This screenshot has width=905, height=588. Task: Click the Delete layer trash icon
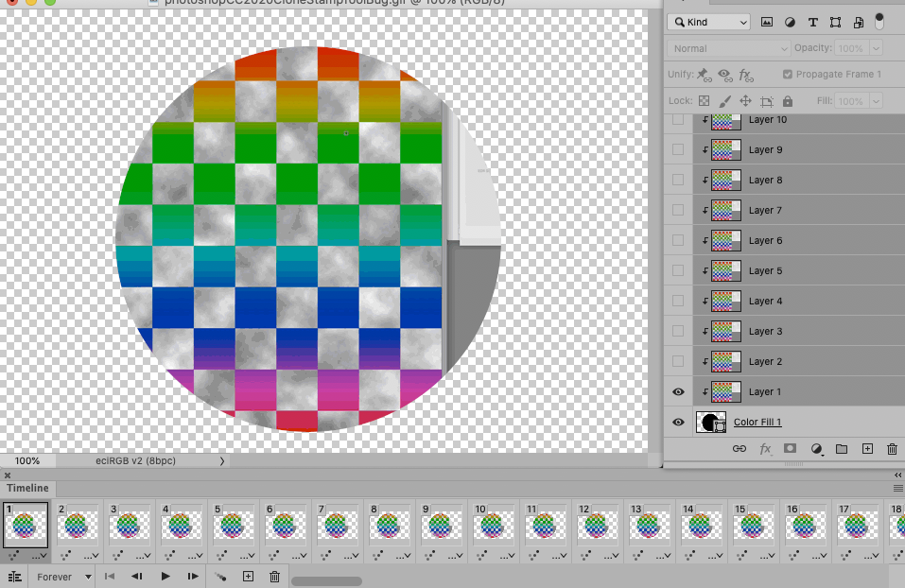(892, 449)
